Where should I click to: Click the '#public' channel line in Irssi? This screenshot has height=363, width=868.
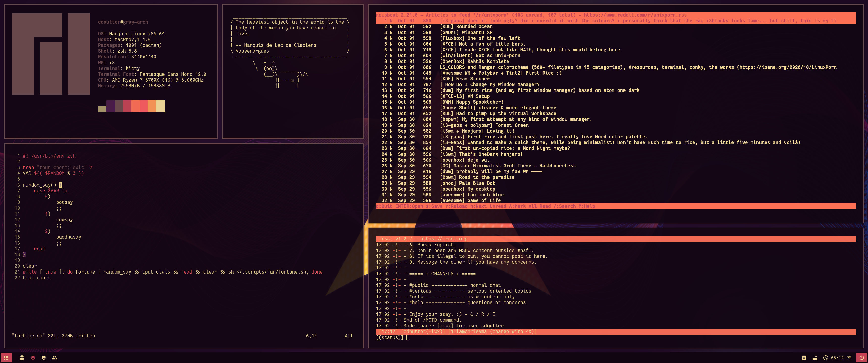pyautogui.click(x=438, y=285)
